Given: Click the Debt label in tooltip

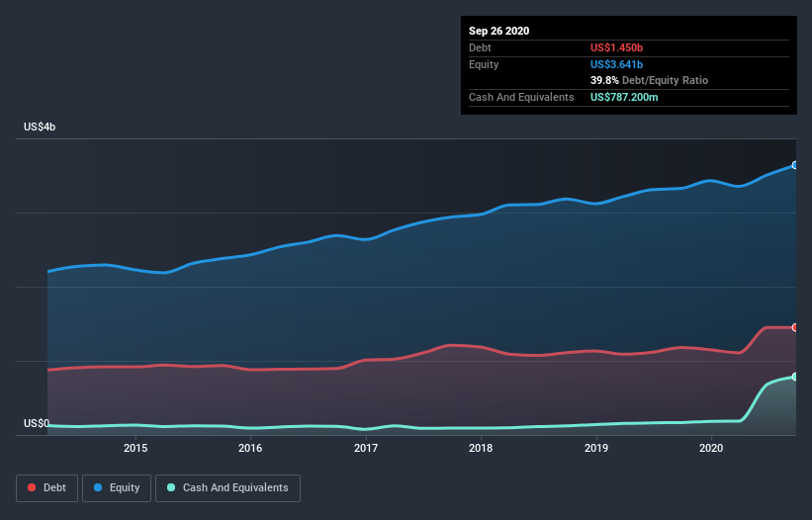Looking at the screenshot, I should point(480,47).
